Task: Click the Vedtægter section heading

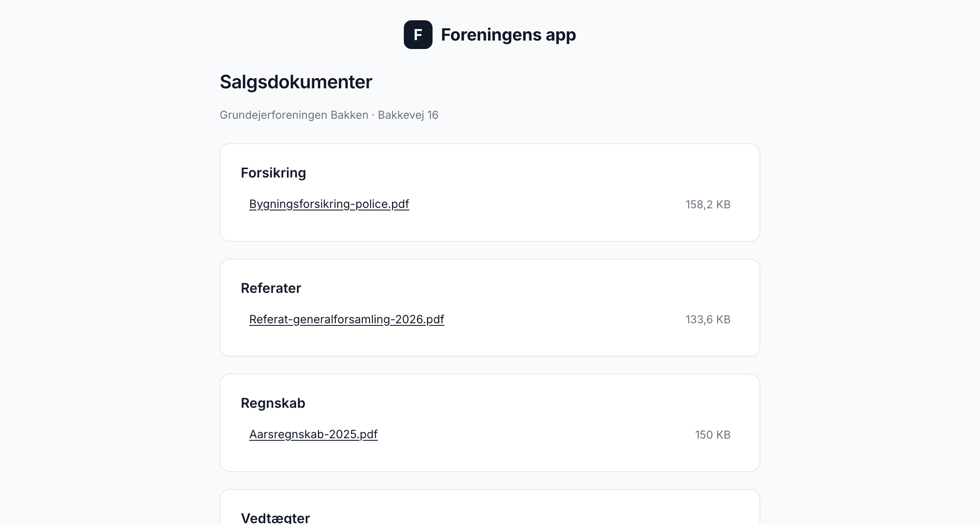Action: click(275, 517)
